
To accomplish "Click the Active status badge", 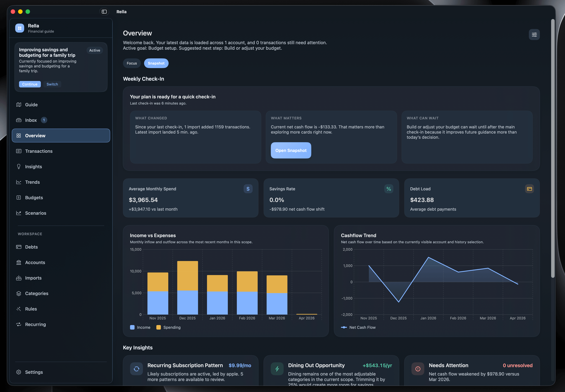I will [95, 50].
